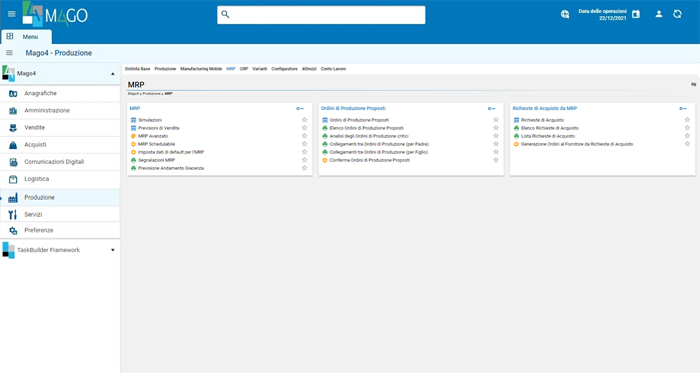Open MRP Schedulabile
Image resolution: width=700 pixels, height=373 pixels.
pyautogui.click(x=156, y=144)
